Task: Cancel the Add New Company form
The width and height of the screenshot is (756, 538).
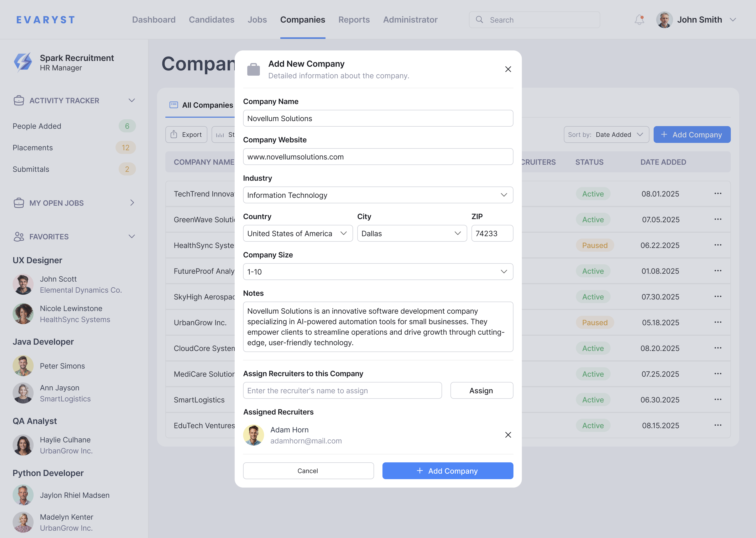Action: pos(308,470)
